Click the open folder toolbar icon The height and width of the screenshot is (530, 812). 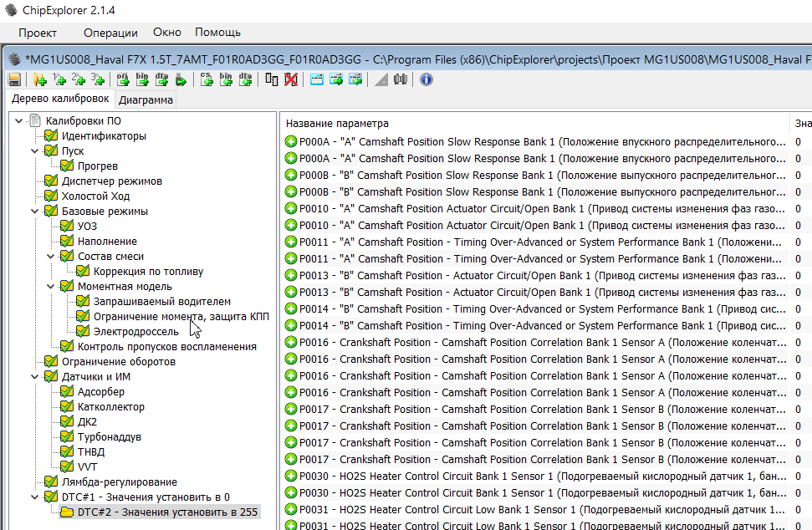[x=39, y=79]
